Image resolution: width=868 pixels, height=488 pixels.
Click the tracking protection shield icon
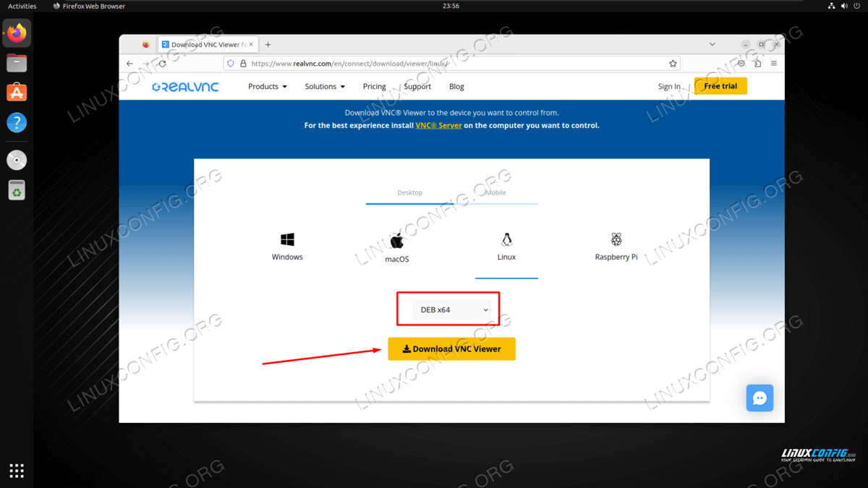pos(231,64)
